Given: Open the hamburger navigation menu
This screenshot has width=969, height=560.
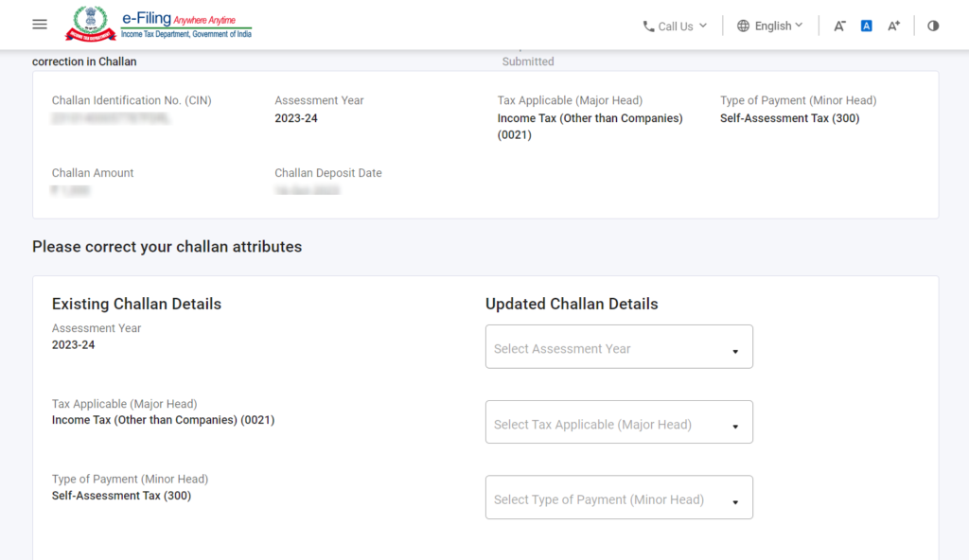Looking at the screenshot, I should 39,24.
